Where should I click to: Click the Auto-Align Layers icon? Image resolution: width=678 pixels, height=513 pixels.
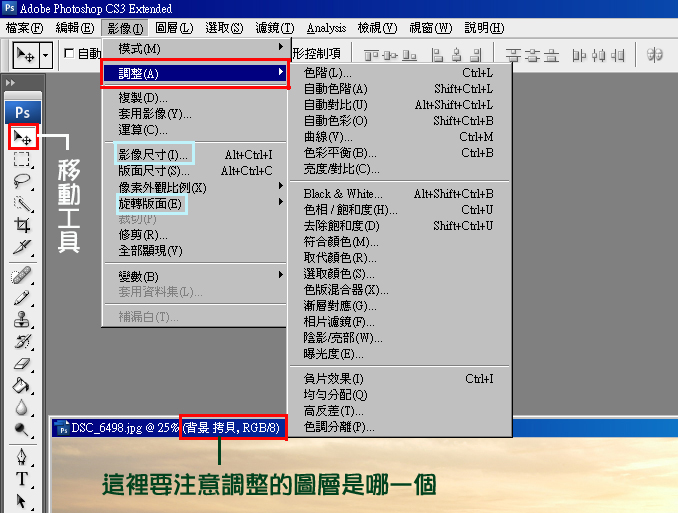click(654, 55)
